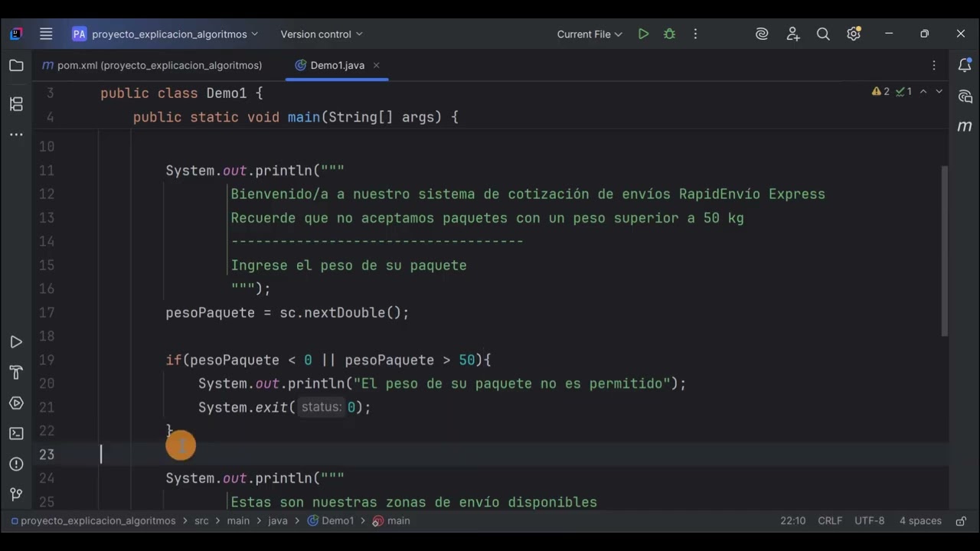Open the main hamburger menu
The height and width of the screenshot is (551, 980).
(46, 34)
